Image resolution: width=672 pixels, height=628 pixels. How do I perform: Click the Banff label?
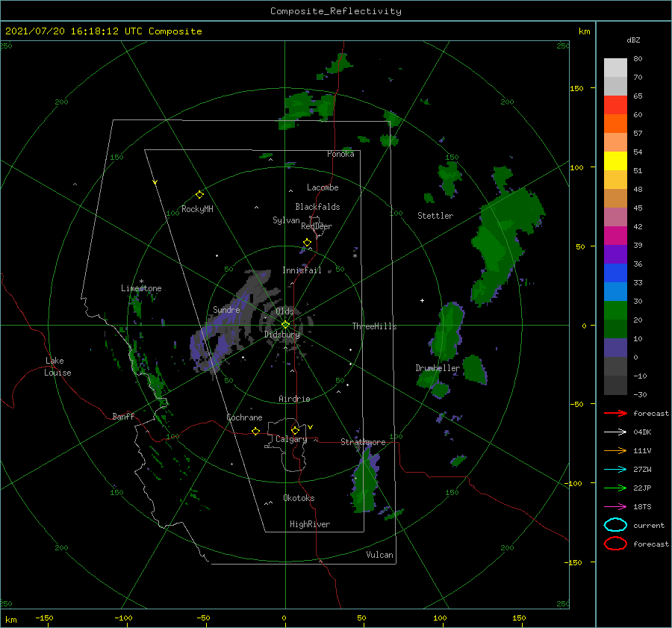[123, 416]
